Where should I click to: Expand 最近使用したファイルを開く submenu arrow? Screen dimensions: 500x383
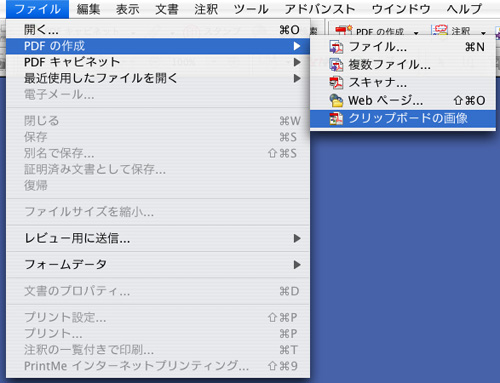pos(297,78)
